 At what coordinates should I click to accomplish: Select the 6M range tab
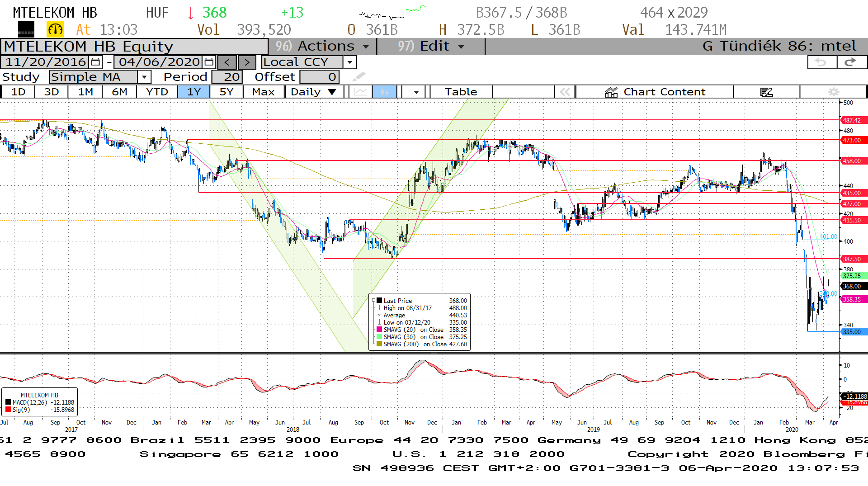(x=119, y=92)
